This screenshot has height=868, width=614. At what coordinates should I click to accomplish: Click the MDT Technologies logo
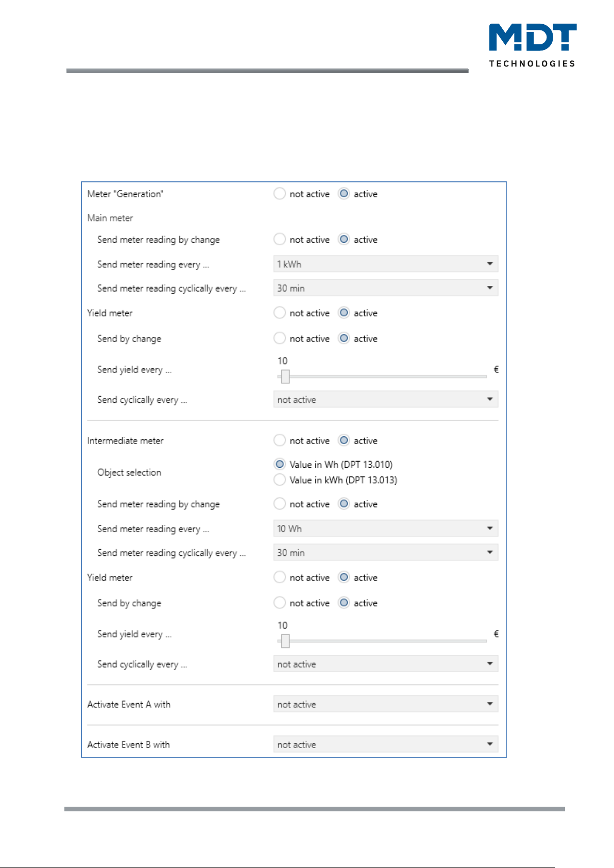[x=533, y=45]
